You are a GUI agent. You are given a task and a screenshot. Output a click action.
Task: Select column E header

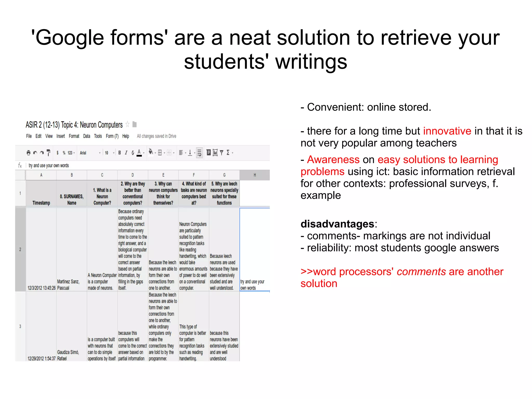163,175
